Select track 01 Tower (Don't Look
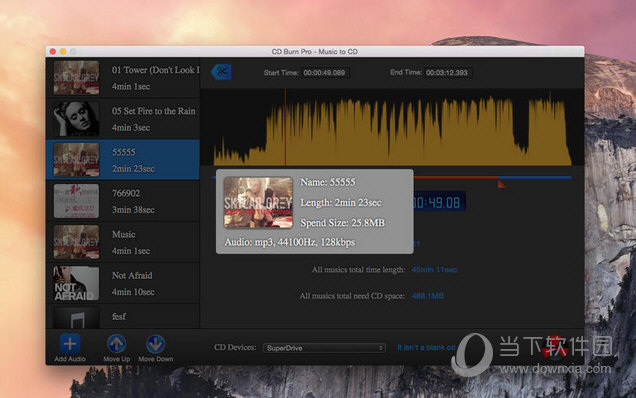The image size is (636, 398). (x=123, y=77)
